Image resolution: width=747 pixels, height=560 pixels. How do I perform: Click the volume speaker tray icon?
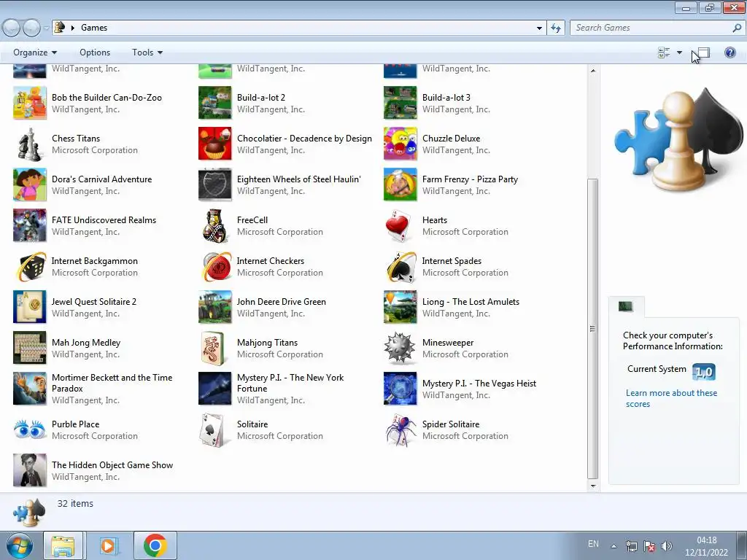click(667, 546)
